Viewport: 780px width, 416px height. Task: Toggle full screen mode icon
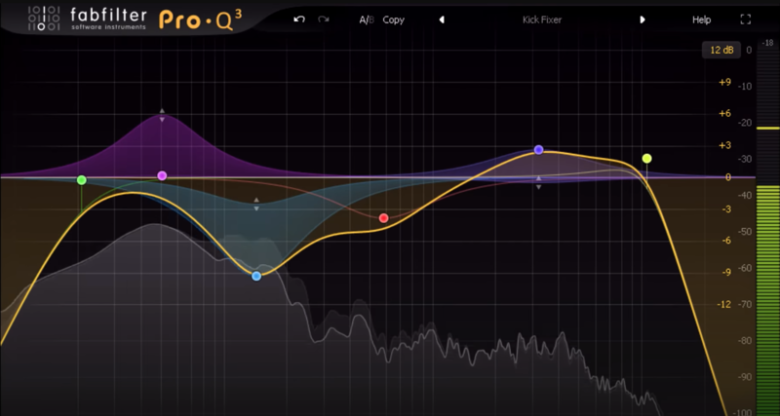coord(746,19)
